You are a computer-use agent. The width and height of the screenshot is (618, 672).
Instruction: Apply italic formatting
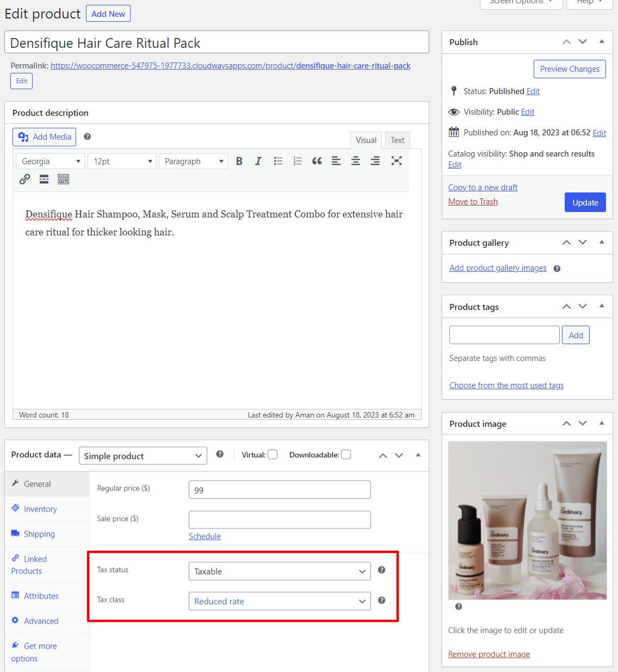pos(258,161)
